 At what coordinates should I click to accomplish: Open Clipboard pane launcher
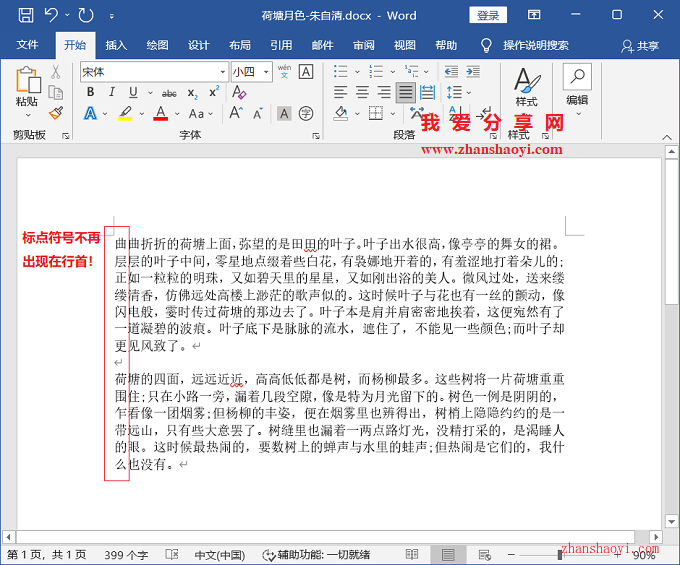pyautogui.click(x=65, y=136)
